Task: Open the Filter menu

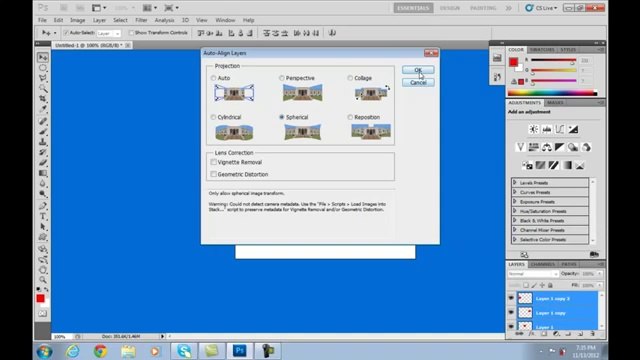Action: click(141, 20)
